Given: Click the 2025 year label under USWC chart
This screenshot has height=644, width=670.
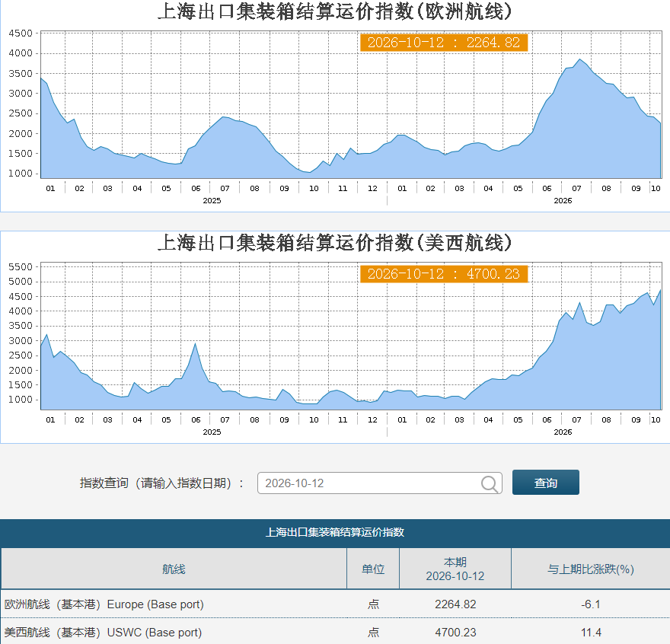Looking at the screenshot, I should (x=212, y=432).
